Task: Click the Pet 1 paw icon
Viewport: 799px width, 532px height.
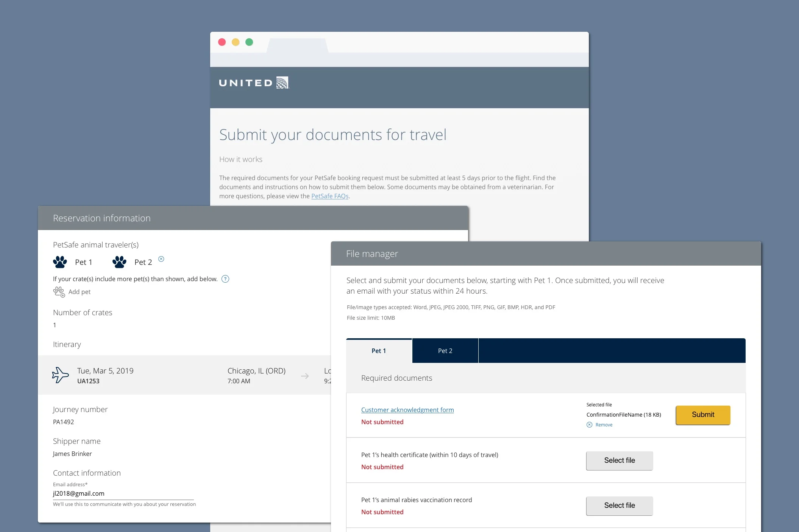Action: 60,262
